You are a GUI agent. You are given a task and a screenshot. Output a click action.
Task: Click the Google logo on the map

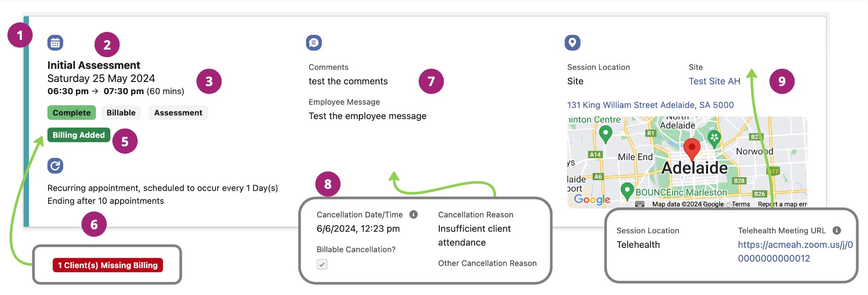[x=592, y=199]
